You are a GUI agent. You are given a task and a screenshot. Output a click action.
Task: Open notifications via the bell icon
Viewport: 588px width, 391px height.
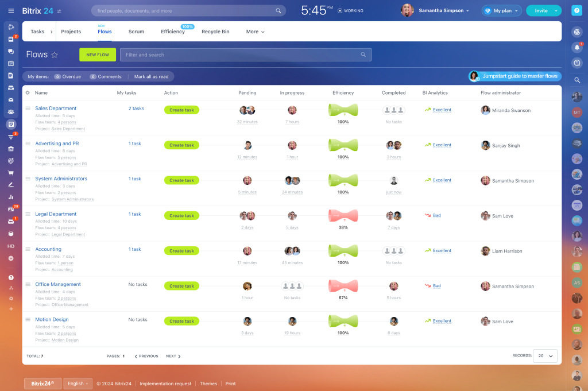(578, 47)
